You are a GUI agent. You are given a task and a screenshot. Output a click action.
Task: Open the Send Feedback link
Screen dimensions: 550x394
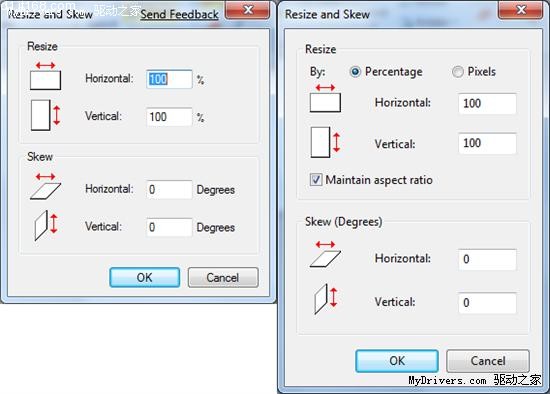pyautogui.click(x=179, y=14)
